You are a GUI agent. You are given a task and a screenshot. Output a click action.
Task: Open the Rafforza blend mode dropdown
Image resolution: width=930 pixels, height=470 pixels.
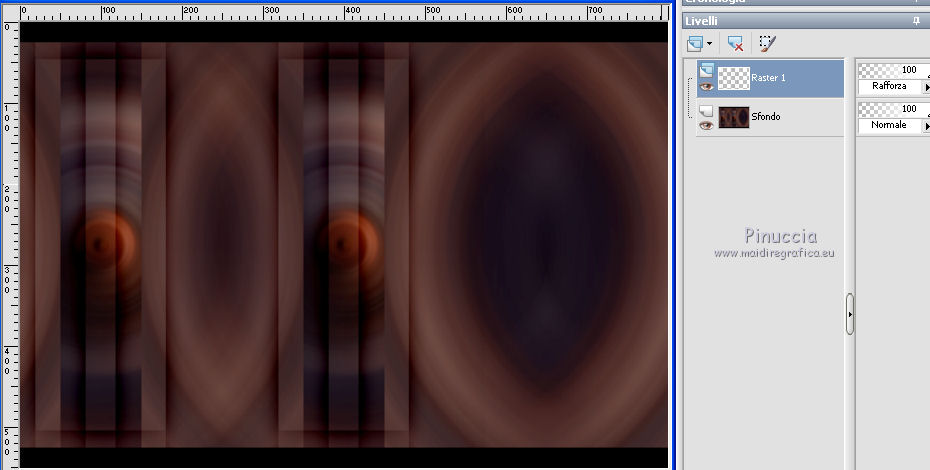tap(926, 87)
